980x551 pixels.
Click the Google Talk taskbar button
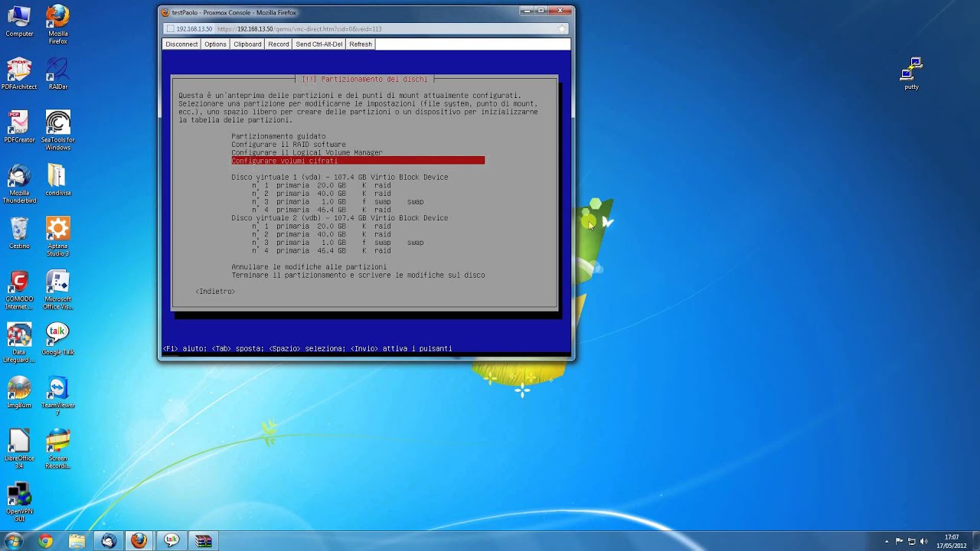click(x=171, y=541)
